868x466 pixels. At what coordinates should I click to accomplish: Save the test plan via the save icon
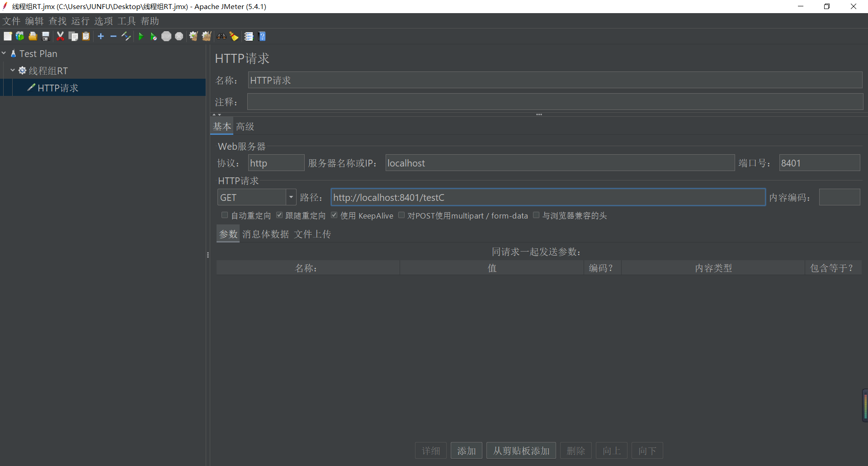point(45,36)
